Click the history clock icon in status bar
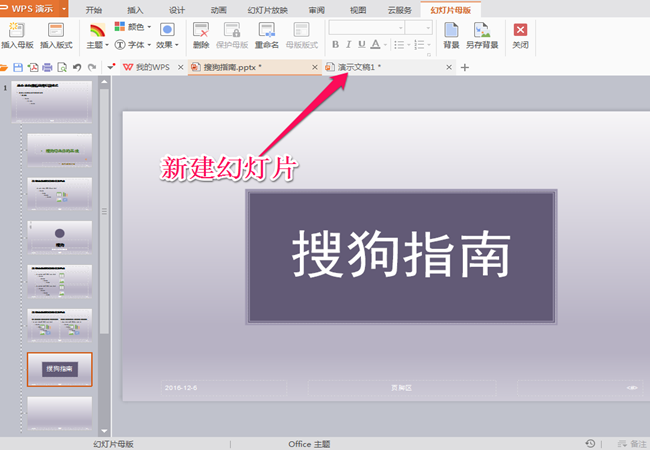The height and width of the screenshot is (450, 650). 590,443
